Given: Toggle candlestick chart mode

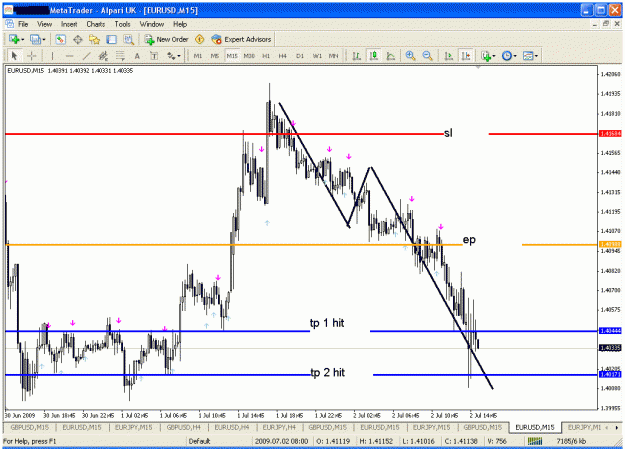Looking at the screenshot, I should point(374,56).
